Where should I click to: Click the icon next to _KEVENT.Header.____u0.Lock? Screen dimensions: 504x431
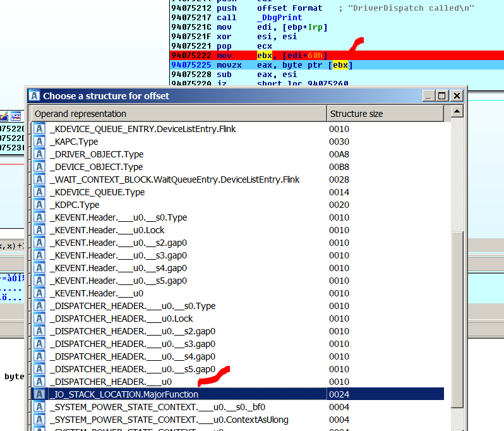click(x=39, y=230)
